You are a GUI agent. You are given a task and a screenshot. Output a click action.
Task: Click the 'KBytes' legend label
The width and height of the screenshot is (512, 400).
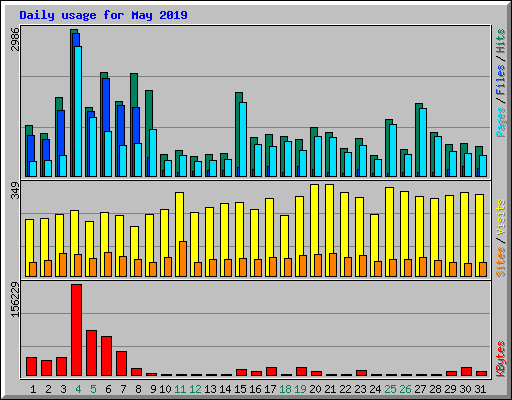[x=500, y=359]
